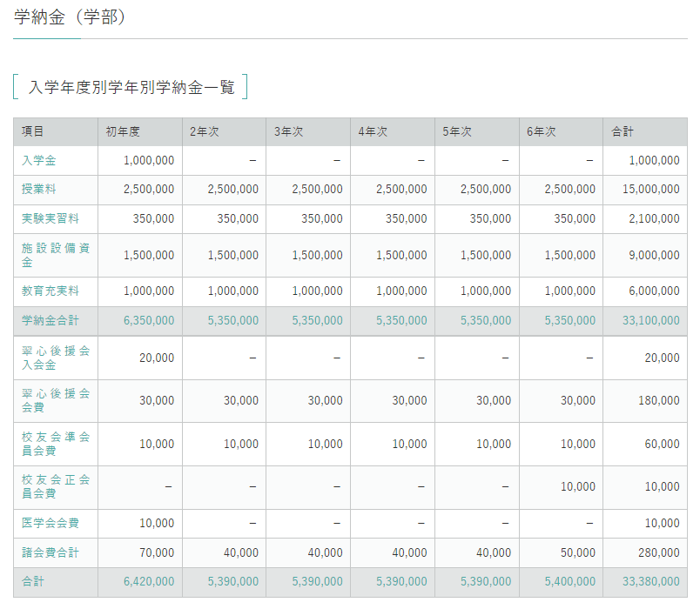Click the 入学年度別学年別学納金一覧 section title
This screenshot has width=700, height=609.
131,87
